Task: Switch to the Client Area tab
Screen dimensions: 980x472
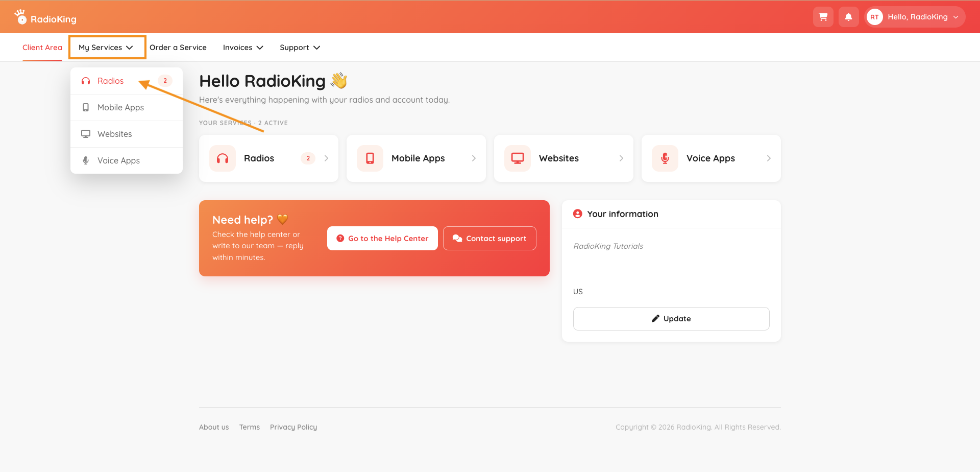Action: 42,48
